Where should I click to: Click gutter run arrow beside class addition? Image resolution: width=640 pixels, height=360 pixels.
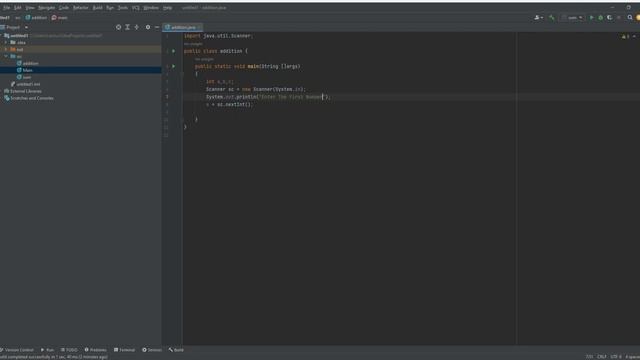point(173,51)
